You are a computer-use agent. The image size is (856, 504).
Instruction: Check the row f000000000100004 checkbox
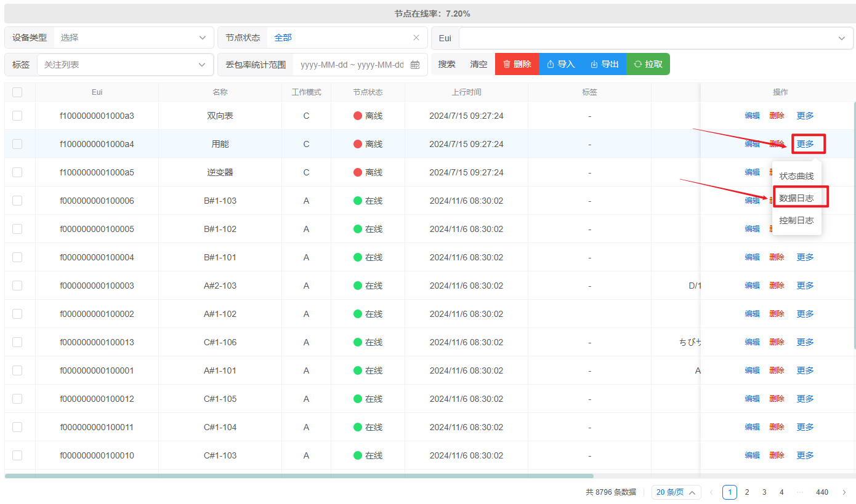coord(17,257)
